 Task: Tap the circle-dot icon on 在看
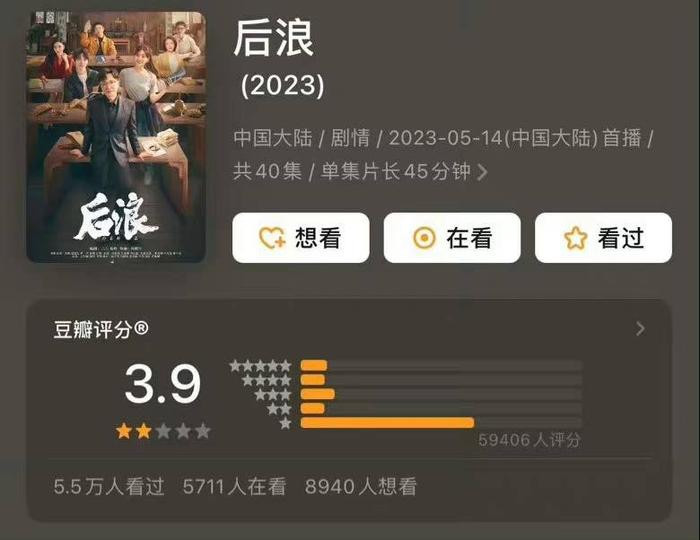click(424, 237)
